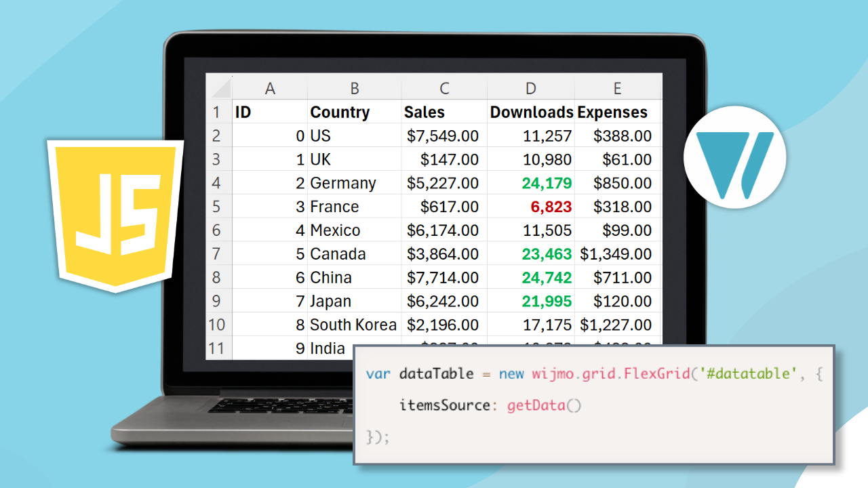Select column header A
This screenshot has height=488, width=868.
[270, 88]
